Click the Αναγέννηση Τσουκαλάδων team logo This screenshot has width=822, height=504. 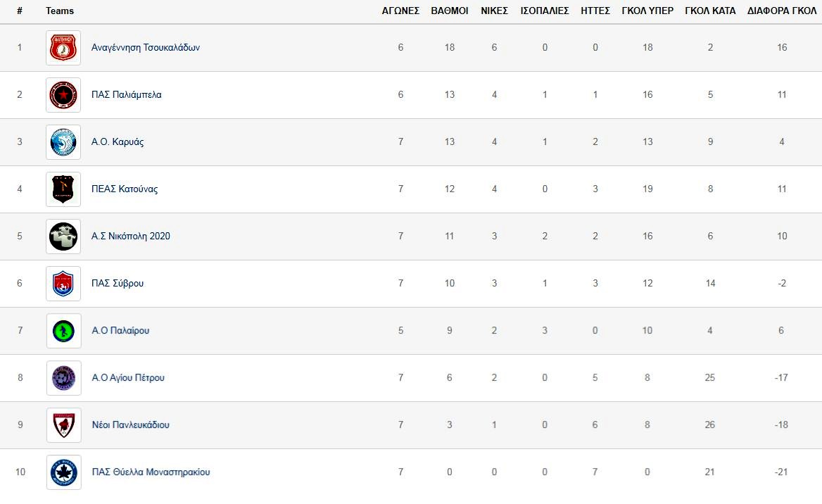pos(63,48)
